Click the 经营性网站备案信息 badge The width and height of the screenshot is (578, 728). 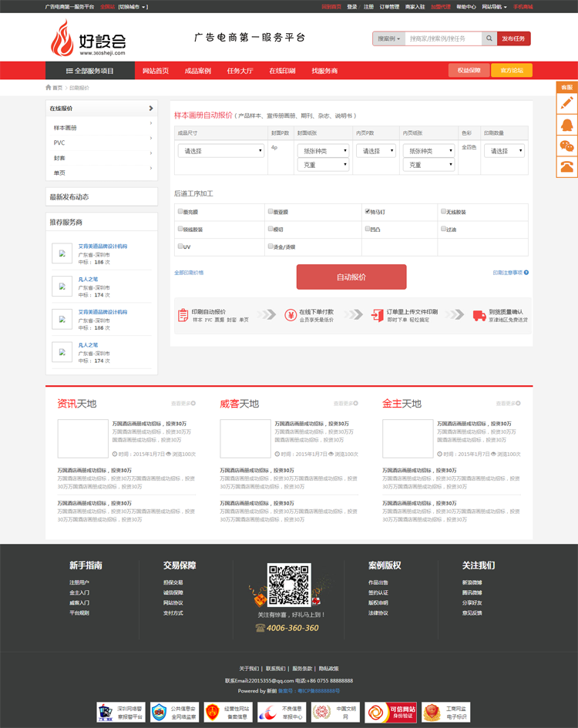point(228,713)
